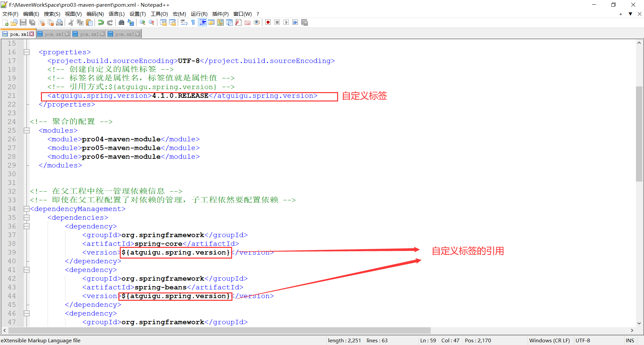Collapse the dependency fold at line 41
The height and width of the screenshot is (345, 644).
point(26,270)
